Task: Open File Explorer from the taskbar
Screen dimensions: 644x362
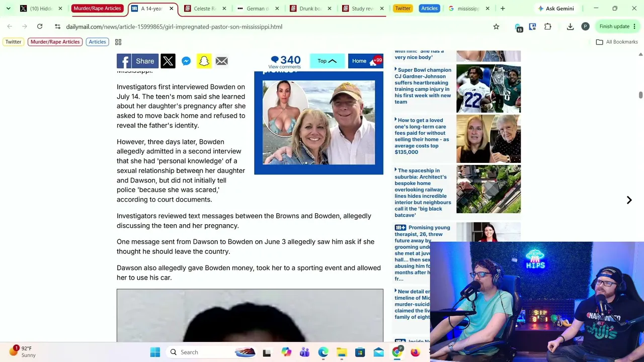Action: pos(342,352)
